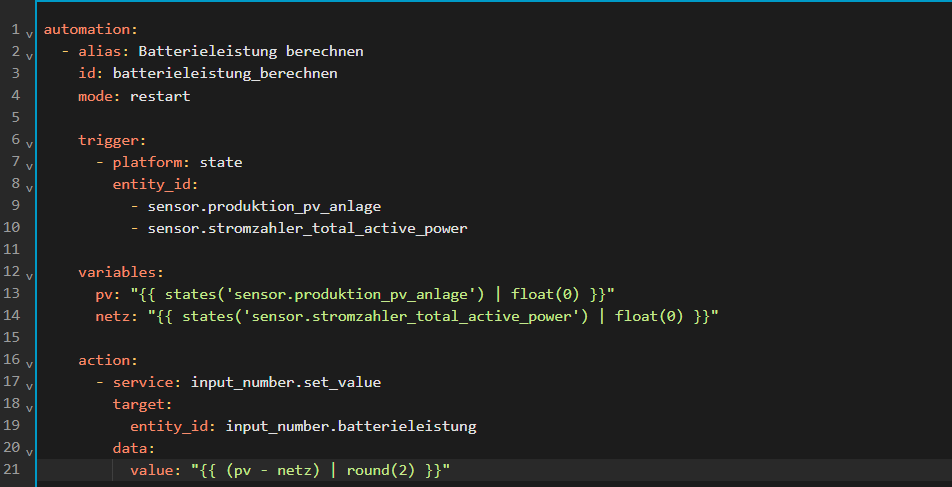Collapse the target fold on line 18
The image size is (952, 487).
29,408
